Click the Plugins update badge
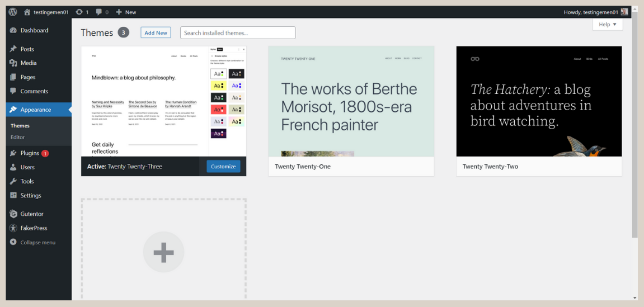 click(45, 153)
